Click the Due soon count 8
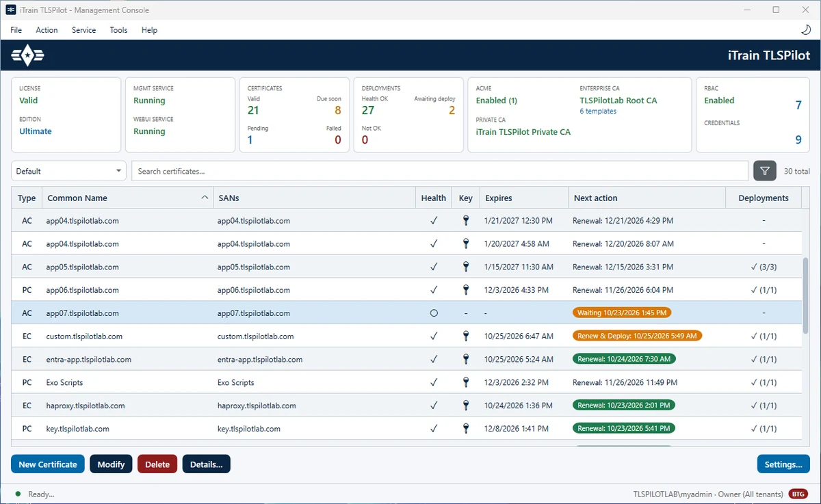This screenshot has width=821, height=504. [337, 111]
